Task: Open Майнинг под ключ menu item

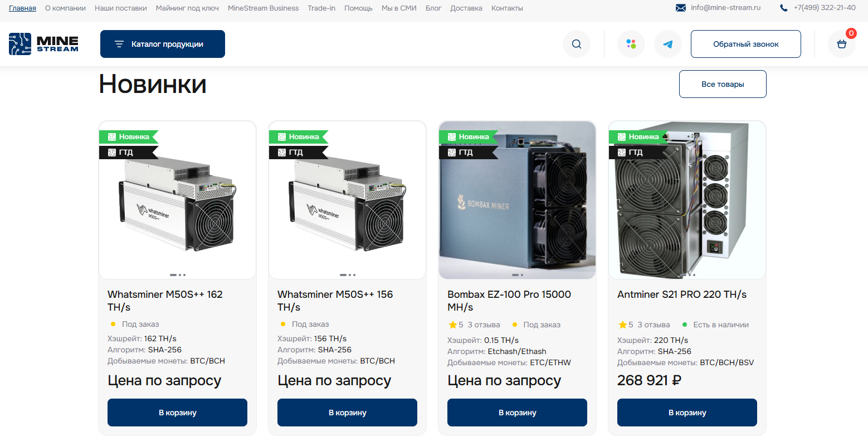Action: [187, 8]
